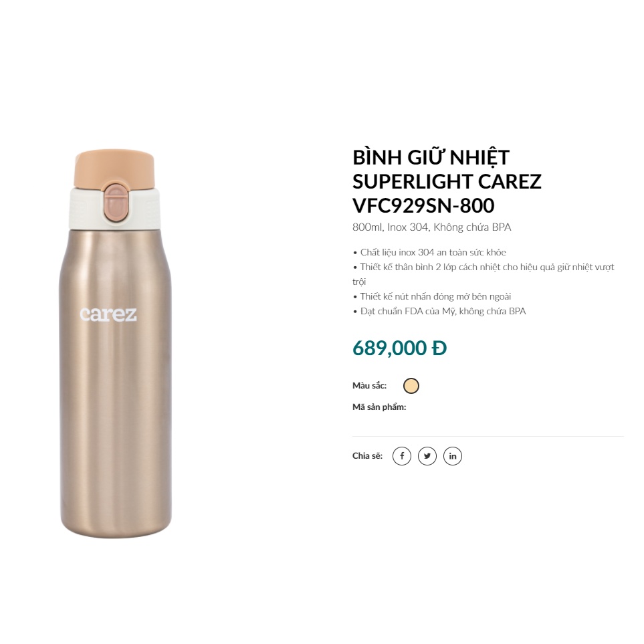Open the Carez bottle product image
Screen dimensions: 644x644
116,344
